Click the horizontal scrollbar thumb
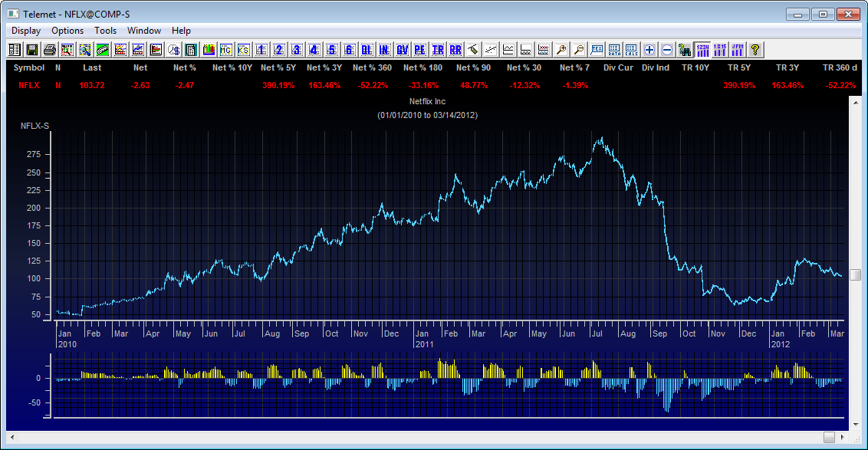 (x=829, y=437)
